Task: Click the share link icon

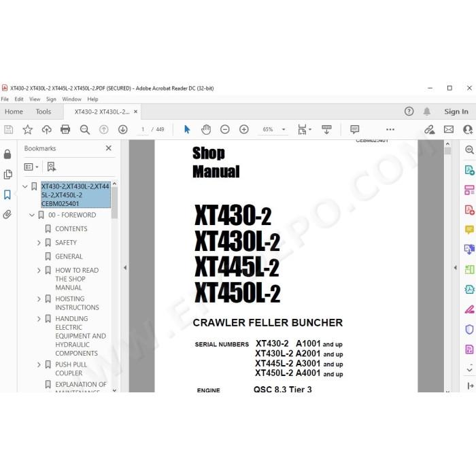Action: [x=430, y=130]
